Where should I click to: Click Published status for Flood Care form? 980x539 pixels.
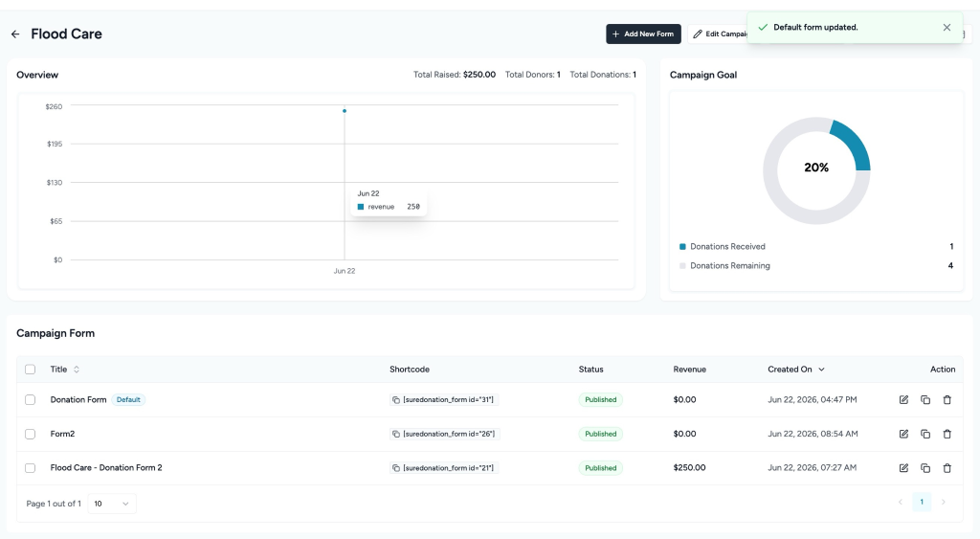(x=601, y=468)
